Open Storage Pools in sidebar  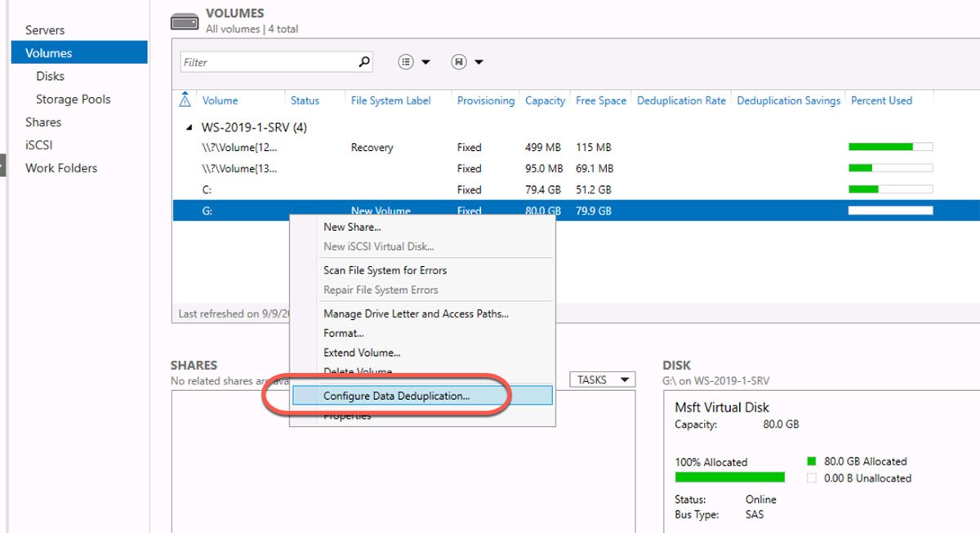click(x=73, y=99)
